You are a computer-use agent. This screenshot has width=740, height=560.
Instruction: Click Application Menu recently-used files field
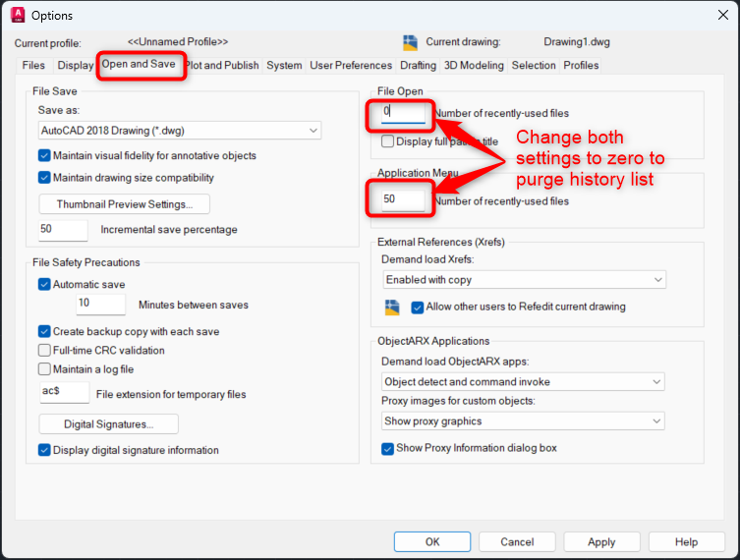point(403,200)
